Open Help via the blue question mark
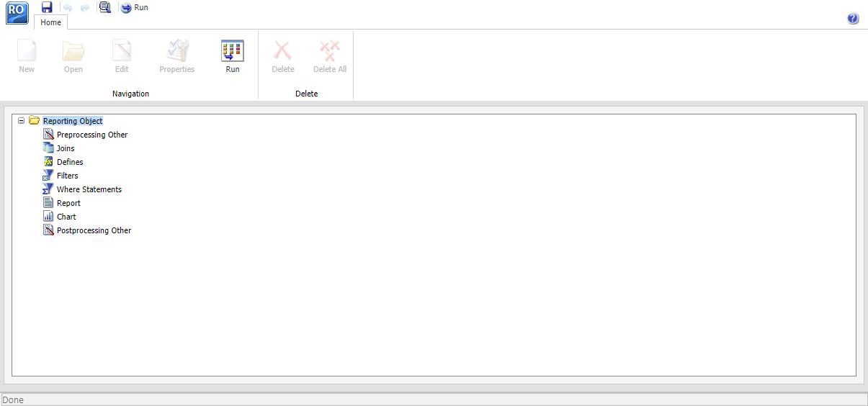The width and height of the screenshot is (868, 406). (853, 19)
